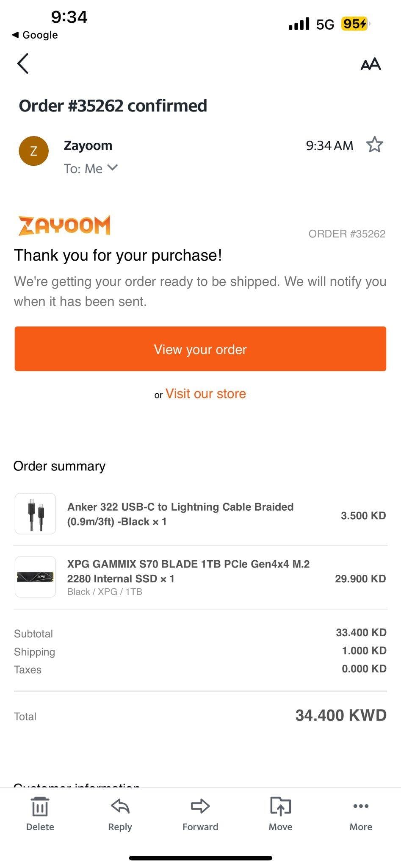Open the More options menu
This screenshot has width=401, height=868.
pos(361,814)
